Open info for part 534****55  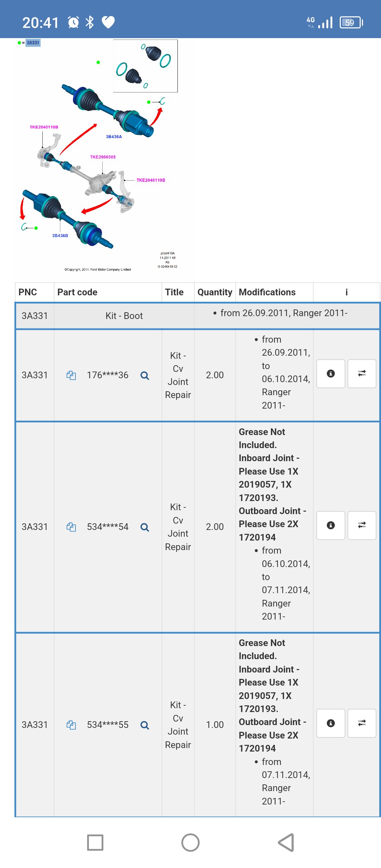click(331, 723)
